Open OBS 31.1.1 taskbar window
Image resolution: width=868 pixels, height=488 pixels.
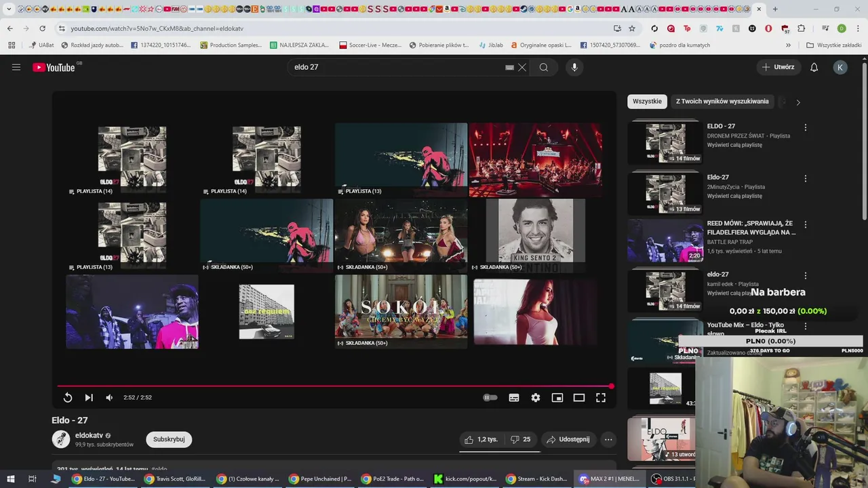(x=674, y=479)
